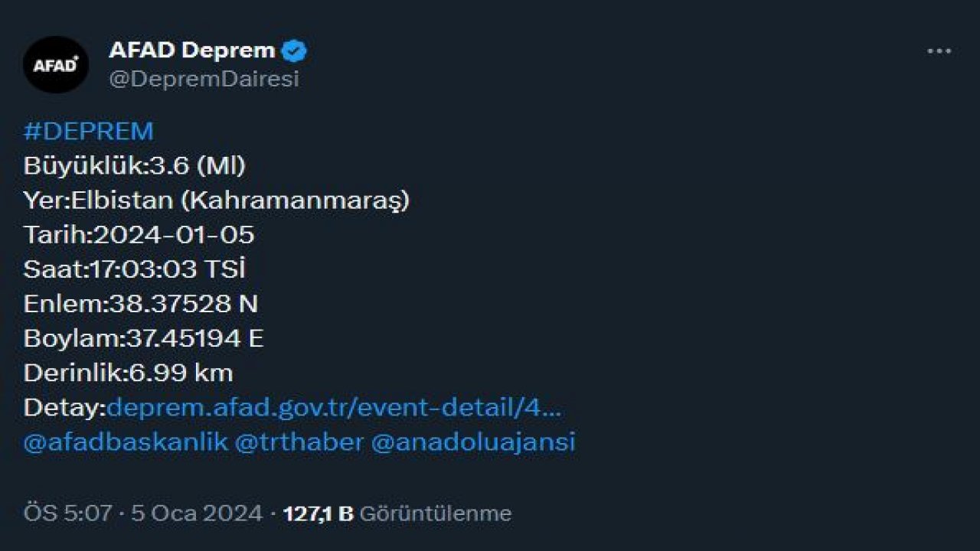Click the 5 Oca 2024 date
This screenshot has width=980, height=551.
tap(197, 513)
